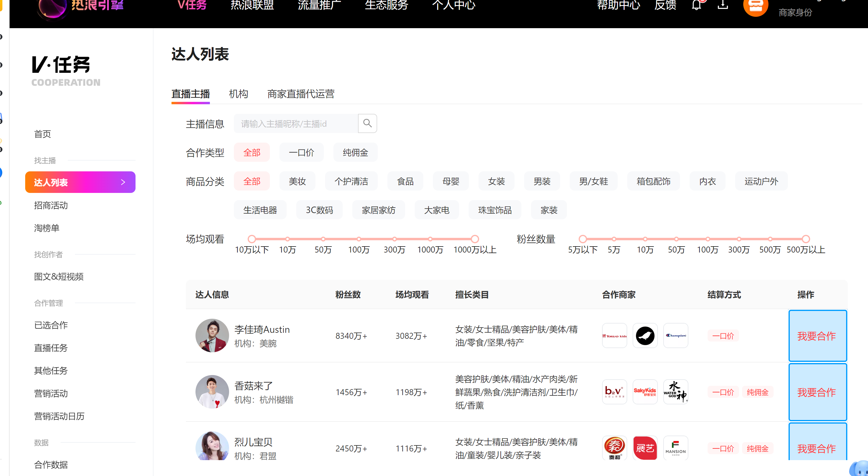Click the Champion brand logo
Image resolution: width=868 pixels, height=476 pixels.
pos(676,336)
